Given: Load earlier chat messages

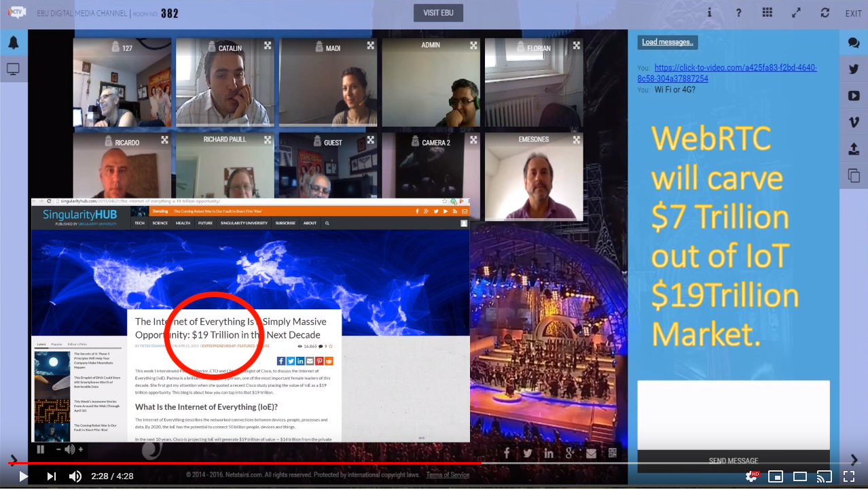Looking at the screenshot, I should click(x=668, y=42).
